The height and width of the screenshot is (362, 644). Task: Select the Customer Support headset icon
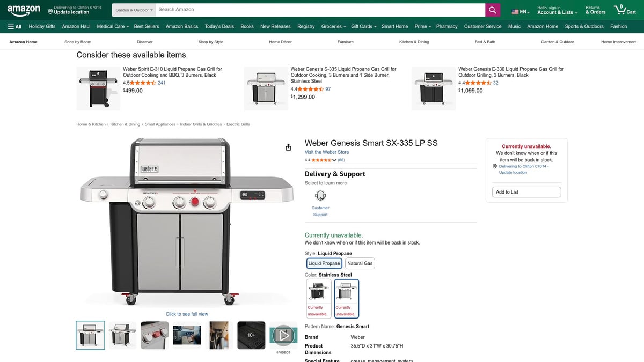pyautogui.click(x=320, y=196)
